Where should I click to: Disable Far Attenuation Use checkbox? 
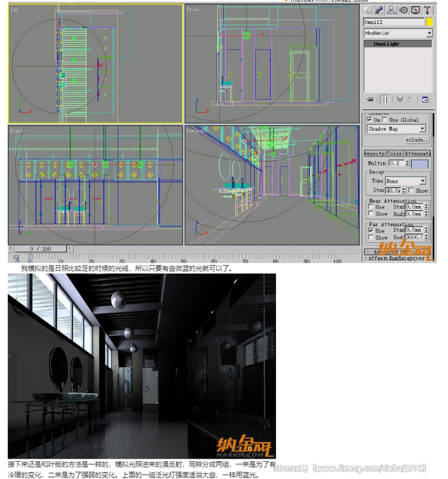point(371,231)
